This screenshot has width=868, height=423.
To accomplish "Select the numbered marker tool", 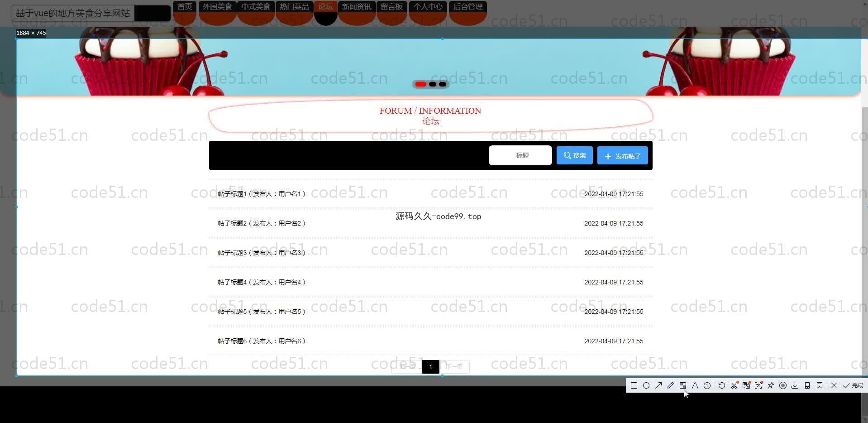I will (707, 385).
